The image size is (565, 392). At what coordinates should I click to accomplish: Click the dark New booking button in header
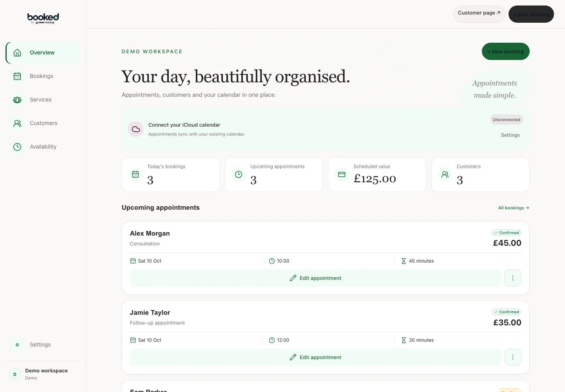coord(531,14)
